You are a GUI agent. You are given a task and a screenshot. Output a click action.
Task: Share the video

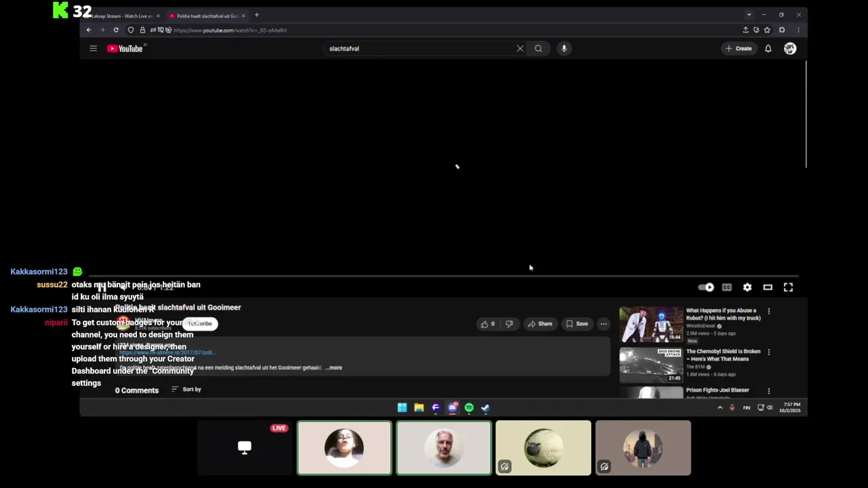[540, 324]
